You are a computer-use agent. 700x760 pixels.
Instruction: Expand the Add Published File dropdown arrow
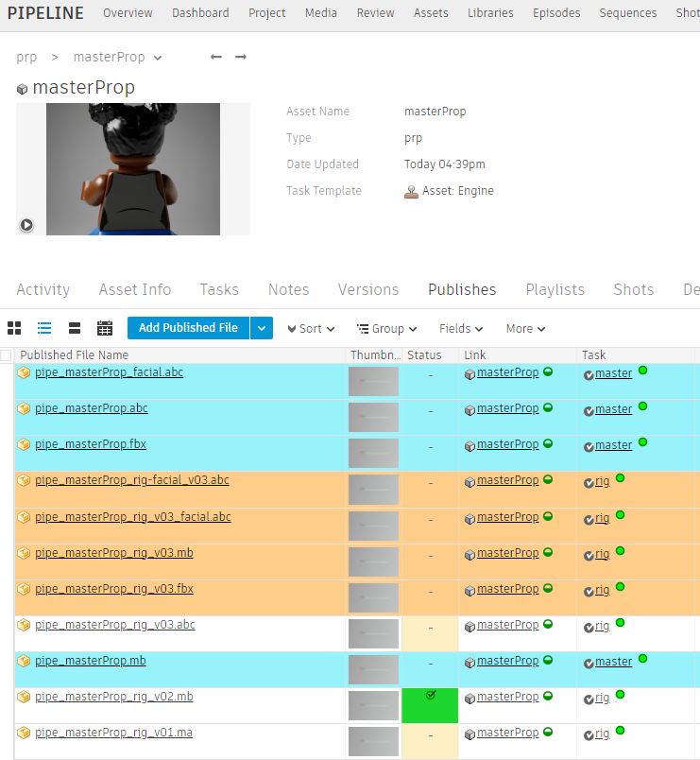[x=263, y=328]
